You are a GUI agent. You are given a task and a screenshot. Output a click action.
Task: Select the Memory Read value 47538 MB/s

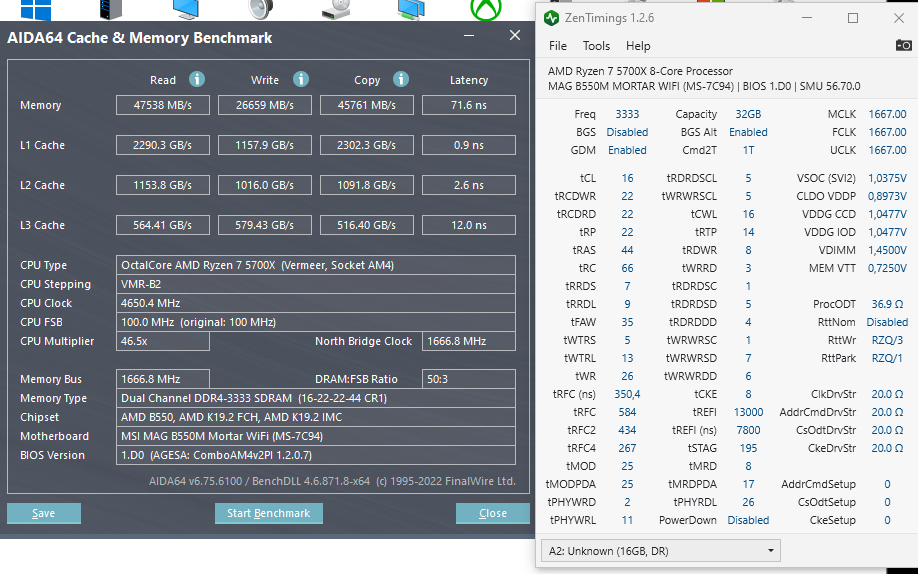point(163,105)
